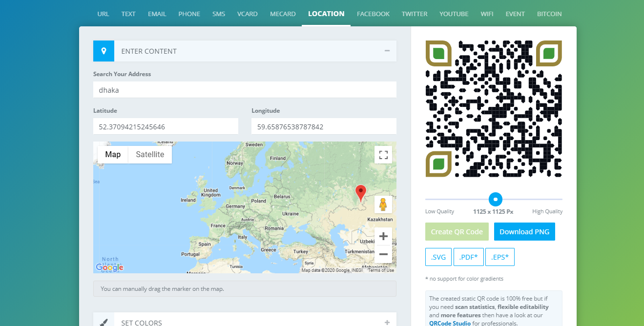Viewport: 644px width, 326px height.
Task: Open the QRCode Studio link
Action: (x=450, y=323)
